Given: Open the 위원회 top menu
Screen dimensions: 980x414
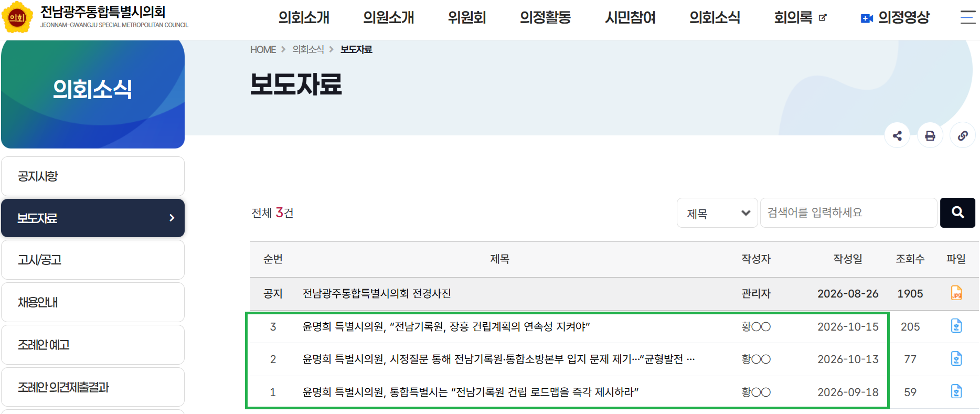Looking at the screenshot, I should tap(467, 17).
